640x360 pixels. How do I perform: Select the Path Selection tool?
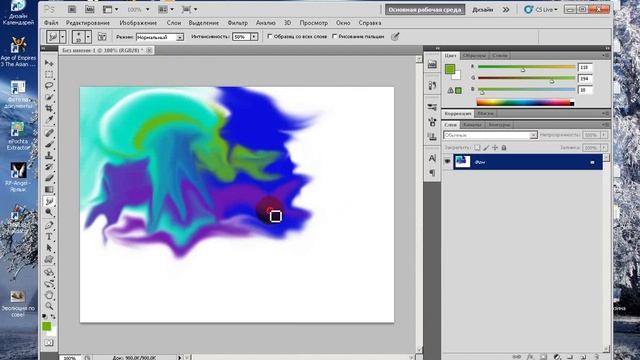pyautogui.click(x=49, y=248)
